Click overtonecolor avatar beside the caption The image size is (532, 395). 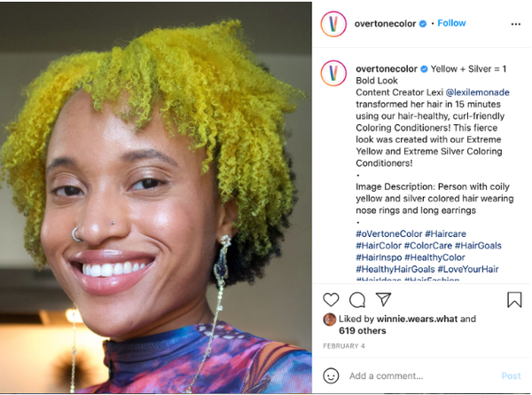333,73
